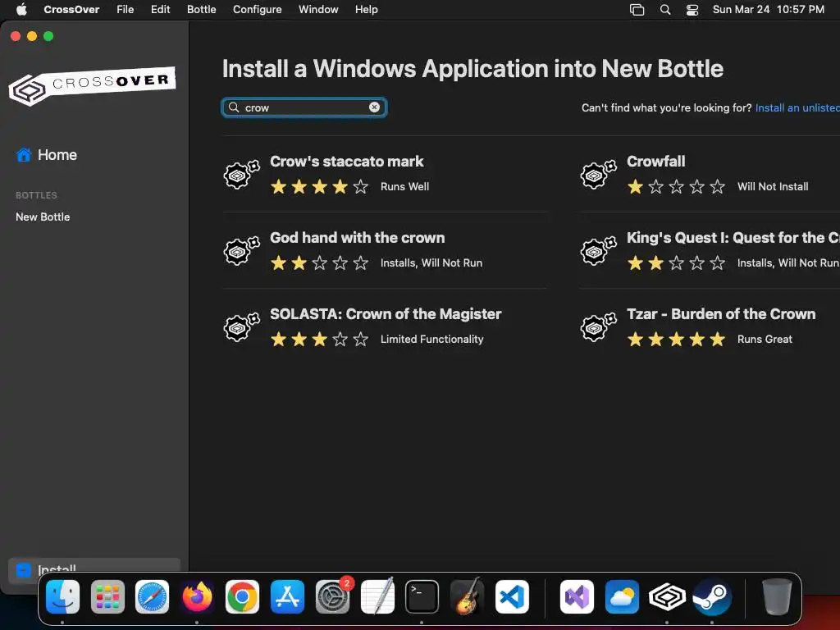The width and height of the screenshot is (840, 630).
Task: Select Crow's staccato mark title
Action: pyautogui.click(x=347, y=162)
